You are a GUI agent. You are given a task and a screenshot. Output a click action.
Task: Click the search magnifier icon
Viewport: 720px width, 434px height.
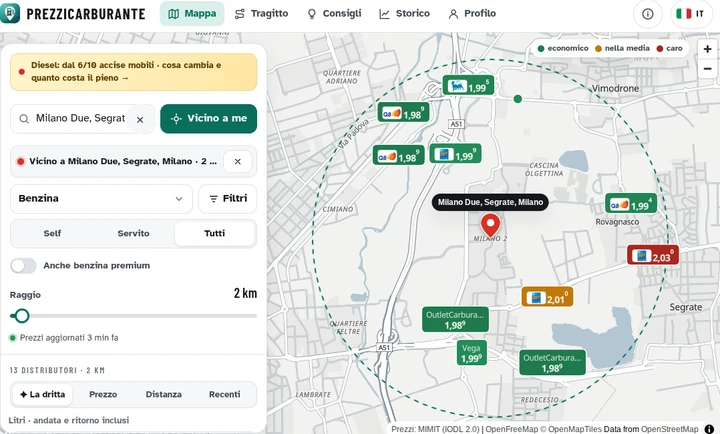click(x=24, y=119)
